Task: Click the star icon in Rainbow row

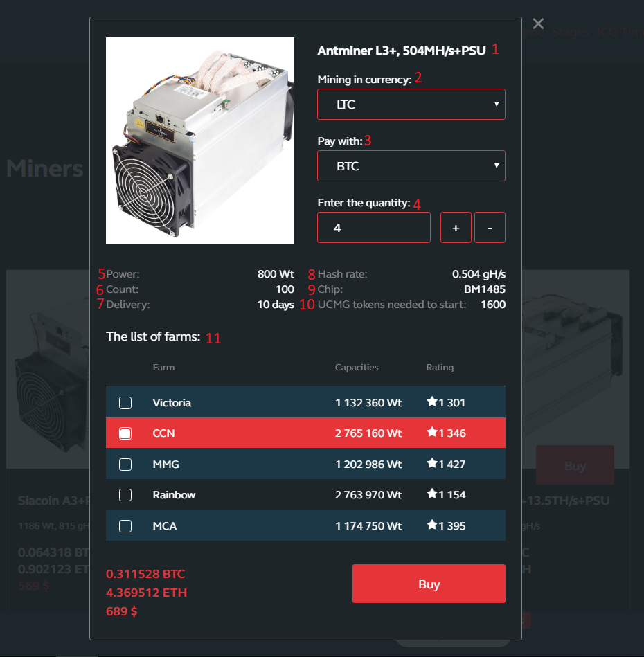Action: (x=432, y=494)
